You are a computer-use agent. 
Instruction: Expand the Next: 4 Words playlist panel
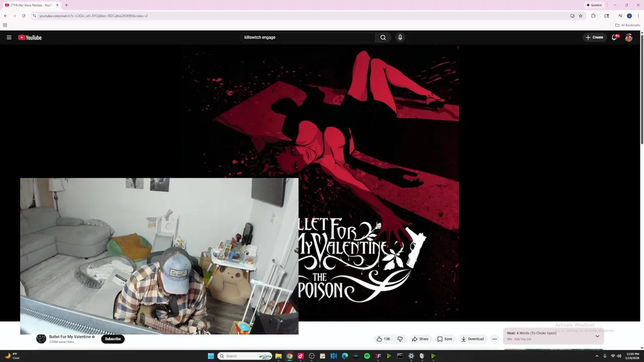597,336
